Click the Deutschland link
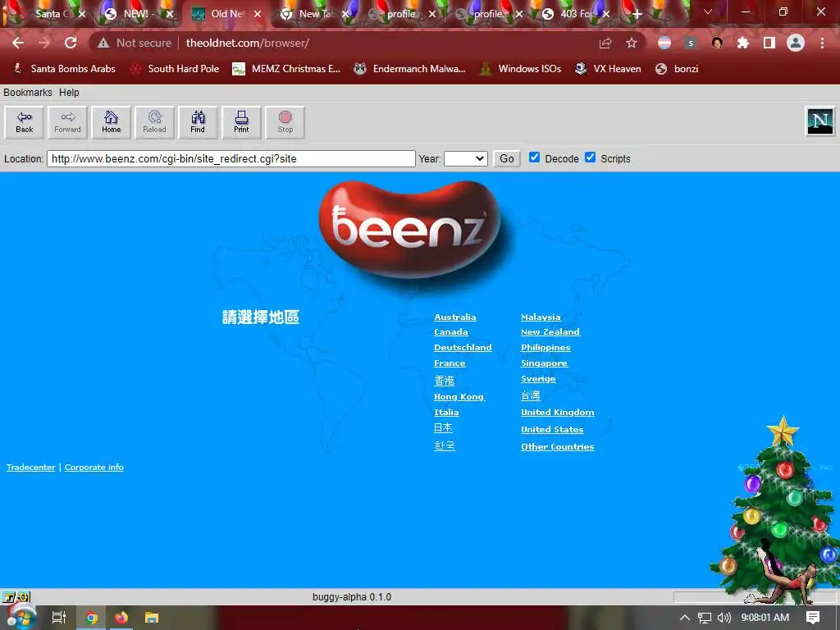The image size is (840, 630). 463,348
